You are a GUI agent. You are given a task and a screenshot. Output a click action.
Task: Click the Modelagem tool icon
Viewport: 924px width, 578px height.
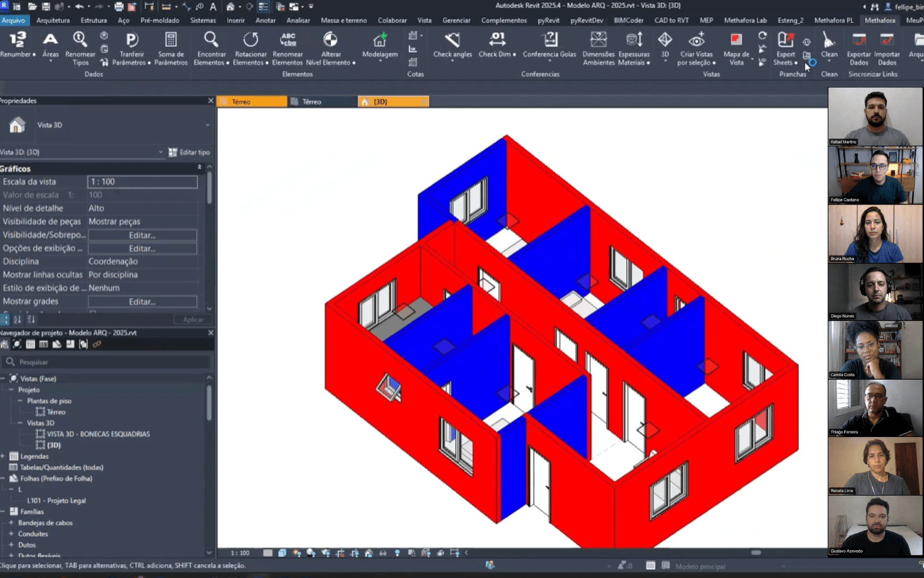click(380, 39)
